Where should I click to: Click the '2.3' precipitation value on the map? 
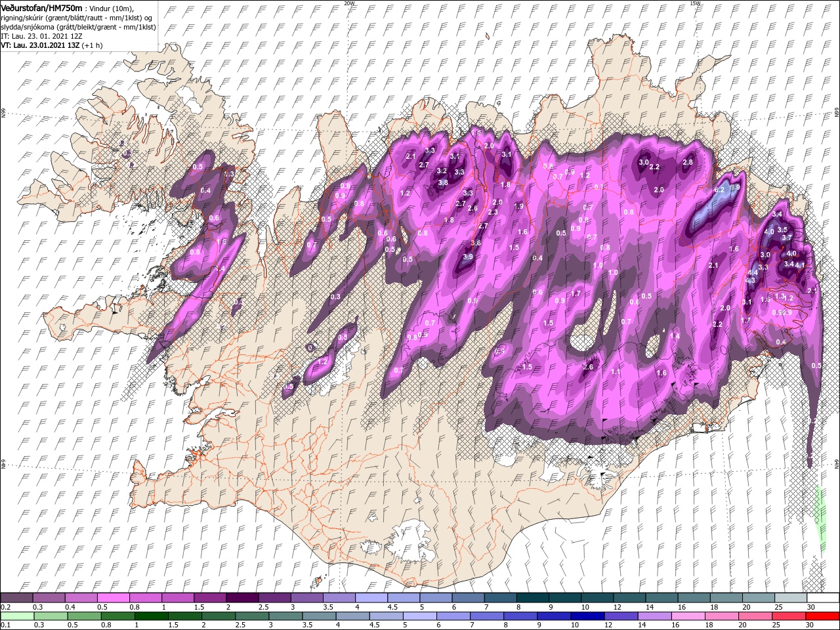[493, 212]
